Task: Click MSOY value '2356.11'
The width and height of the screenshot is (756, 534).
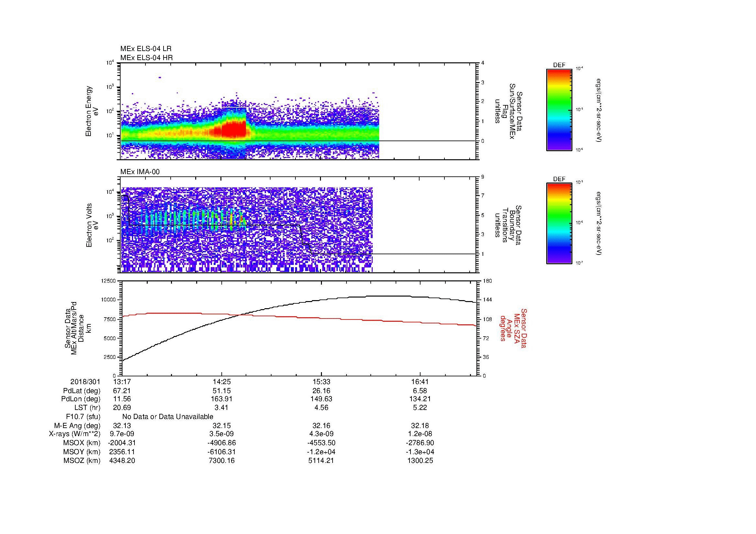Action: pos(122,452)
